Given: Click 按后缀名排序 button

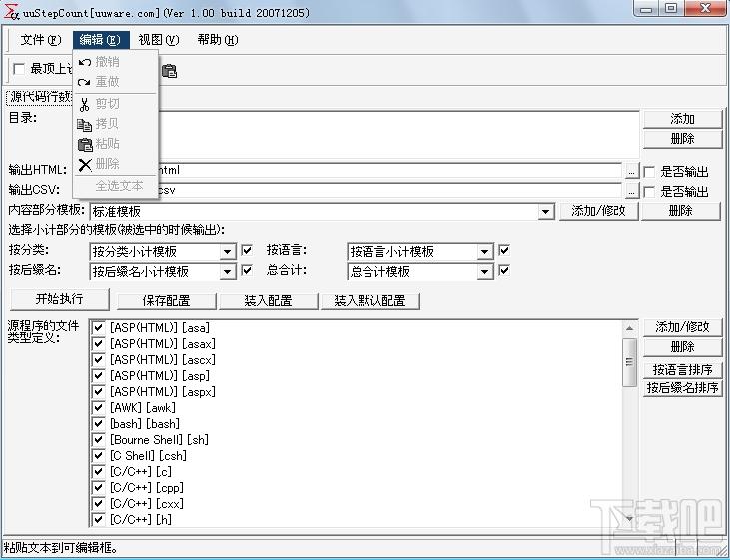Looking at the screenshot, I should 682,387.
